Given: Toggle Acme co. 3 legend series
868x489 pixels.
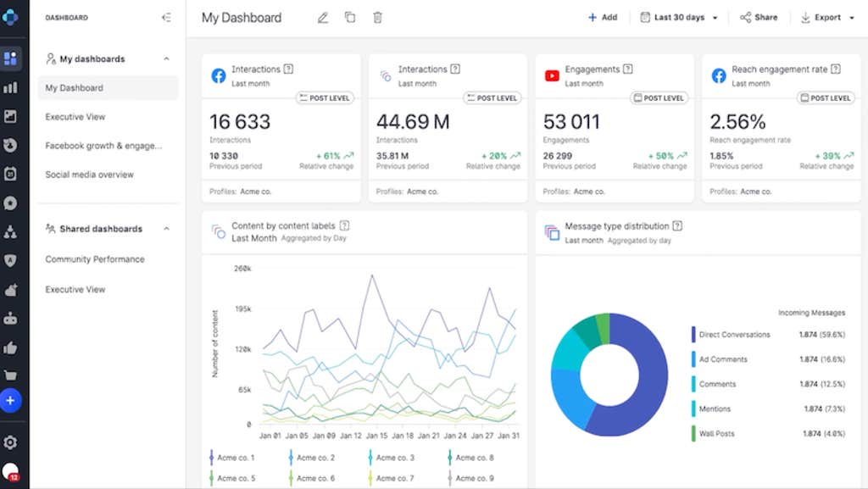Looking at the screenshot, I should [x=394, y=458].
